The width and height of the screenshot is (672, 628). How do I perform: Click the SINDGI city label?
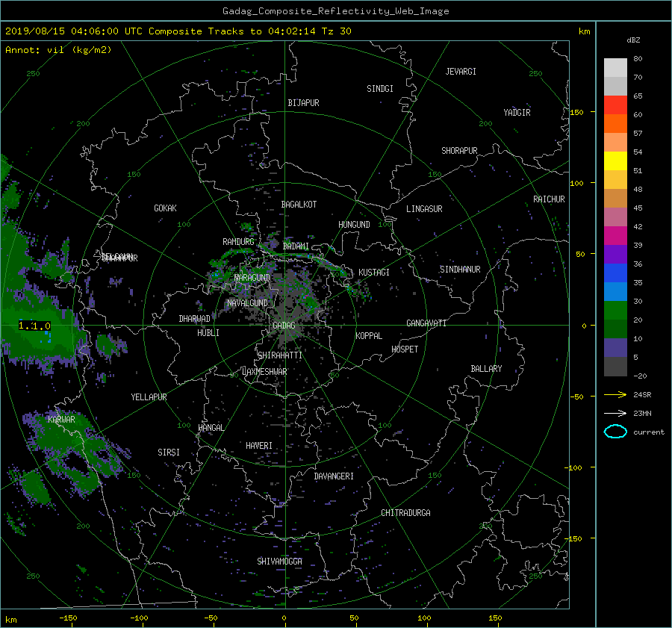[x=380, y=89]
